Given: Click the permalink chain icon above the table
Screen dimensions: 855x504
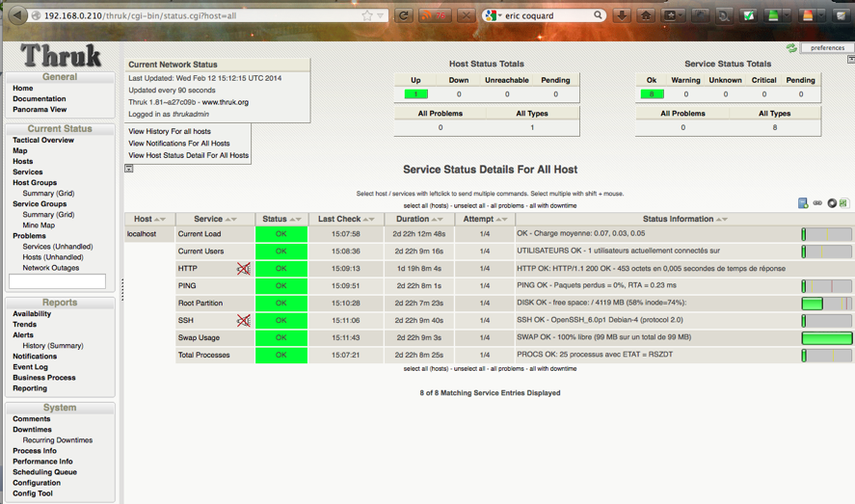Looking at the screenshot, I should click(817, 203).
